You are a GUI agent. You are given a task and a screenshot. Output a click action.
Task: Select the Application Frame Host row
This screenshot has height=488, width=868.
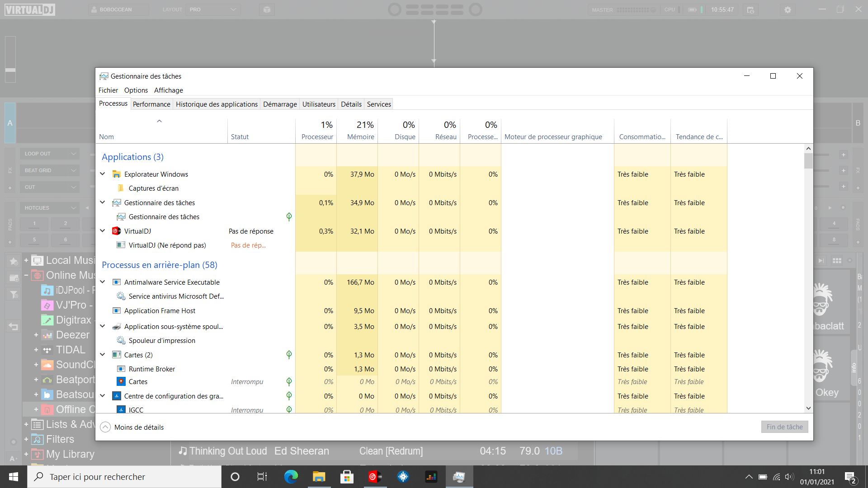point(411,310)
